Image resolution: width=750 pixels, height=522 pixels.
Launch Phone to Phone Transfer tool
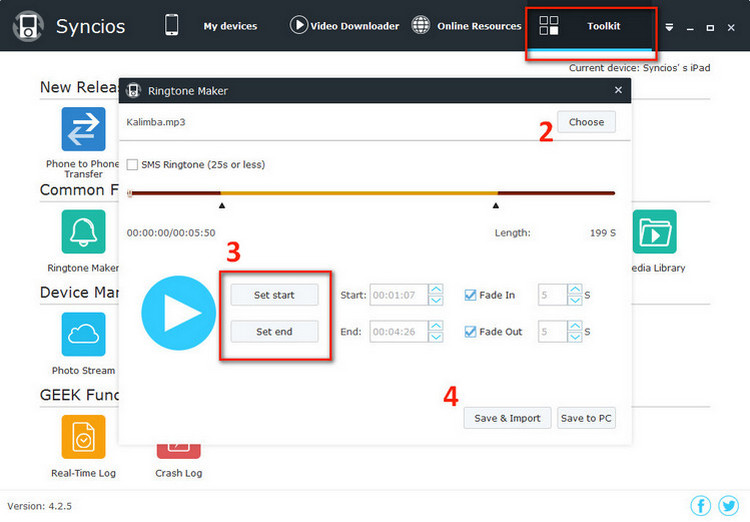click(x=83, y=129)
